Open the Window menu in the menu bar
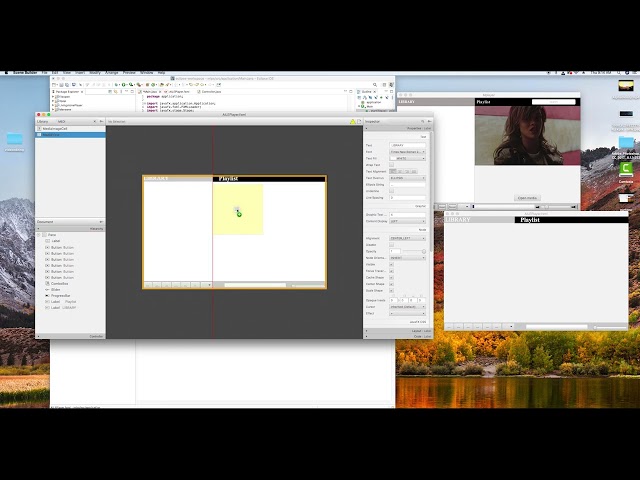Screen dimensions: 640x480 pos(147,73)
